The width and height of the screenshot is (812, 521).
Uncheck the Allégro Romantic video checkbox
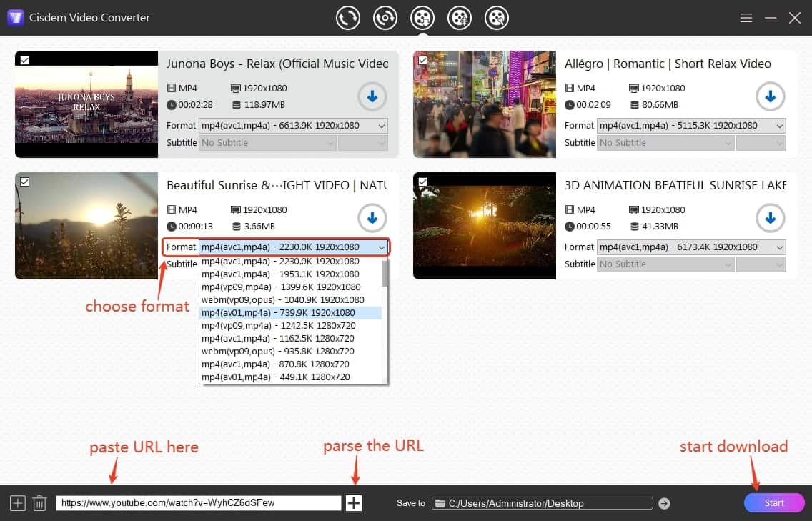(422, 60)
